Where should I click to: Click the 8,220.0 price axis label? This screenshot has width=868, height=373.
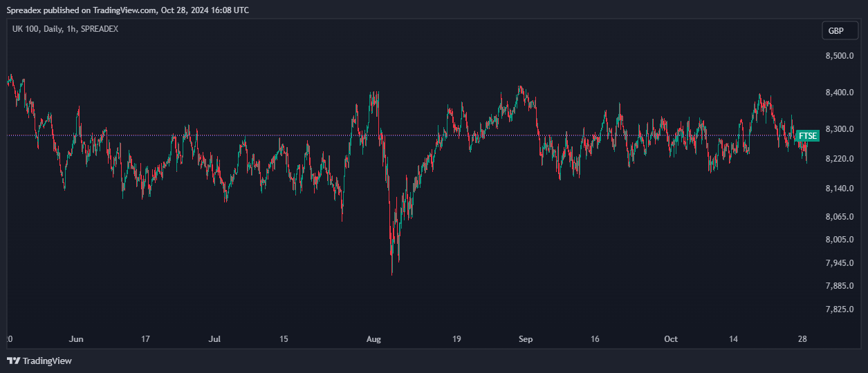[x=840, y=159]
